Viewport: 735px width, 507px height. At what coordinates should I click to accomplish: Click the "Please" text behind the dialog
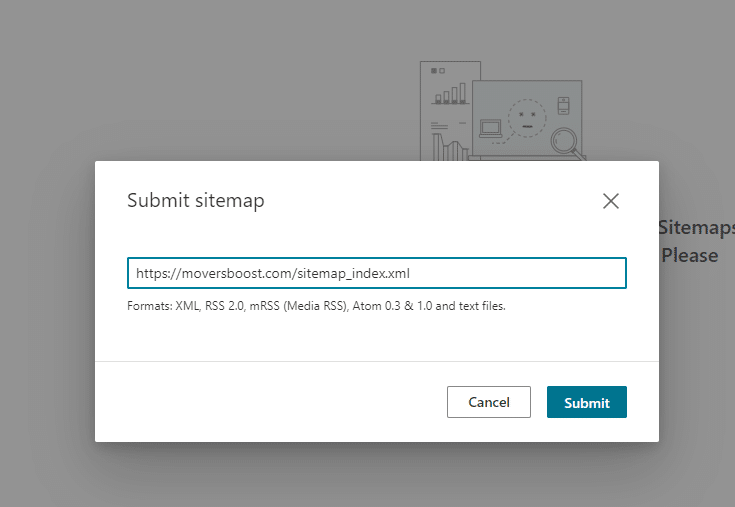tap(690, 255)
